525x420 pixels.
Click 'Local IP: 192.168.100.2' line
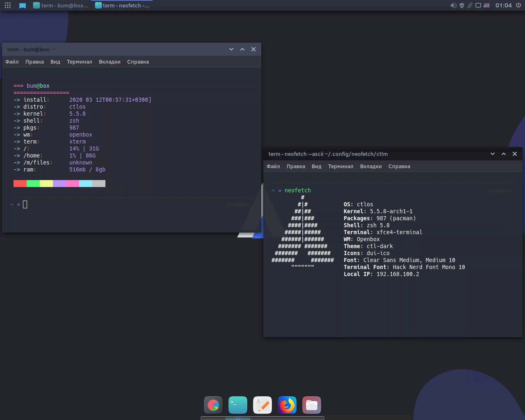pos(381,274)
